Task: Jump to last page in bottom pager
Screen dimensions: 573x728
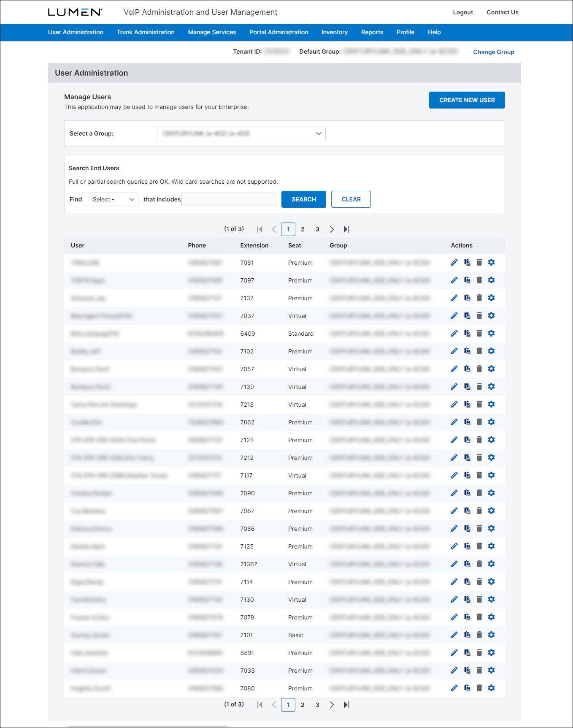Action: [346, 705]
